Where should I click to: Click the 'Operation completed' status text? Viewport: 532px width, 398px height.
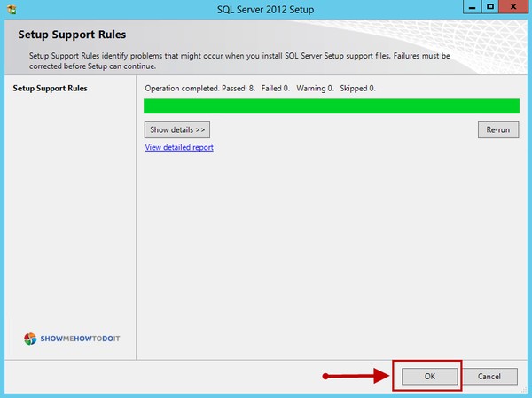tap(181, 89)
